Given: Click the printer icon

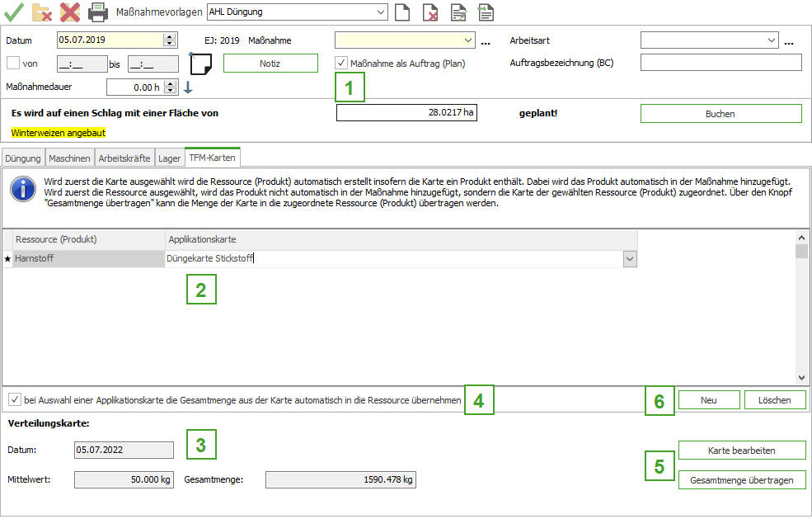Looking at the screenshot, I should click(98, 12).
